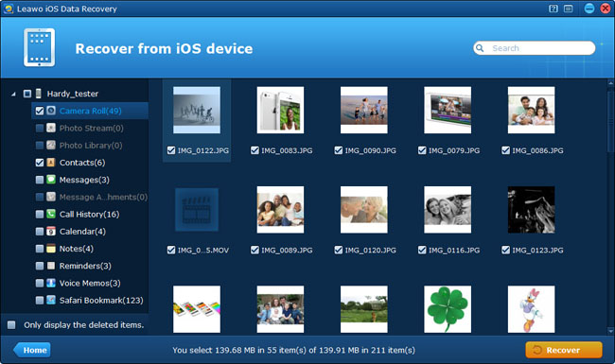Enable Only display the deleted items
Image resolution: width=615 pixels, height=364 pixels.
[x=11, y=325]
